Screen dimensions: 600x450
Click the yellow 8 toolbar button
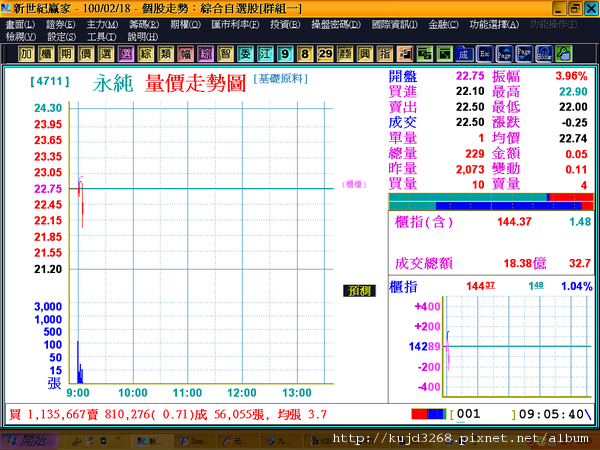click(x=305, y=54)
